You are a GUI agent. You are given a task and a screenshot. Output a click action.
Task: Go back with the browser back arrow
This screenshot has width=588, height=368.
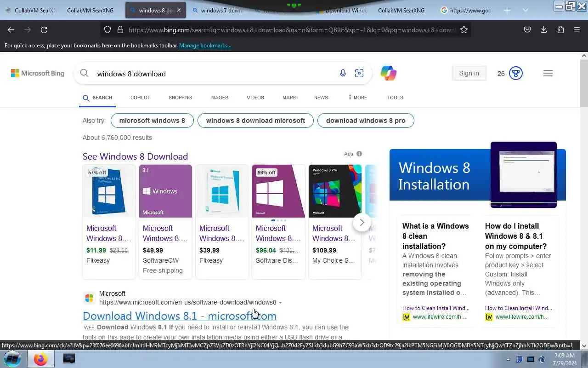(11, 29)
